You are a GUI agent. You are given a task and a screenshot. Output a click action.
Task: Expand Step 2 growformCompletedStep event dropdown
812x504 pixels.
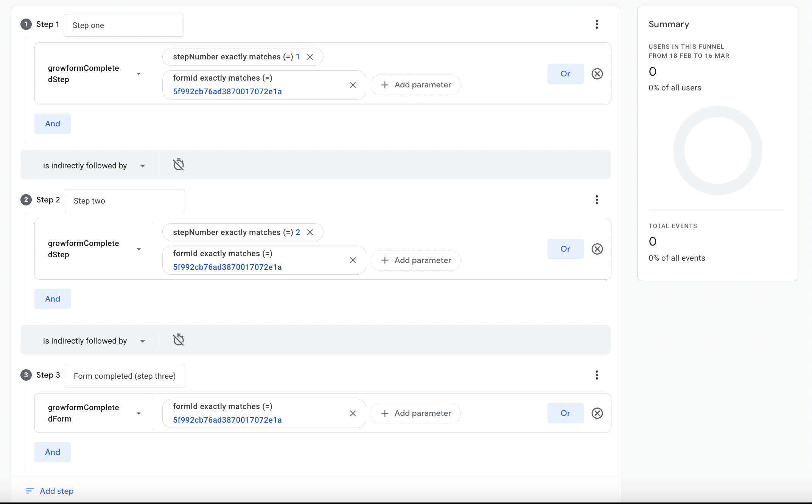click(139, 249)
